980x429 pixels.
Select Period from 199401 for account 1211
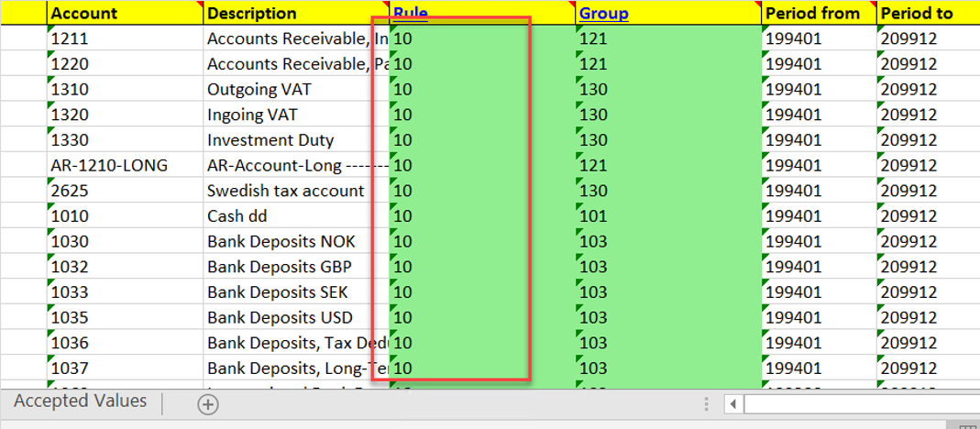pos(820,38)
